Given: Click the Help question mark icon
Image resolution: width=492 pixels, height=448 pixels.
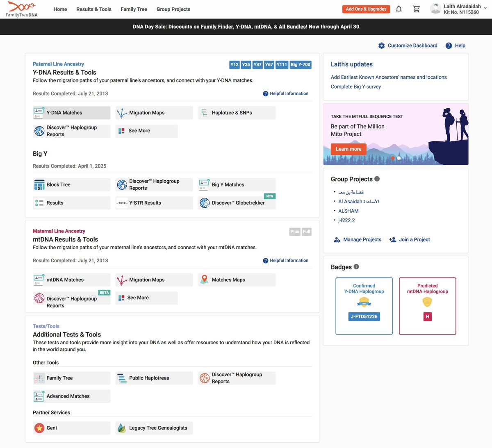Looking at the screenshot, I should [449, 45].
